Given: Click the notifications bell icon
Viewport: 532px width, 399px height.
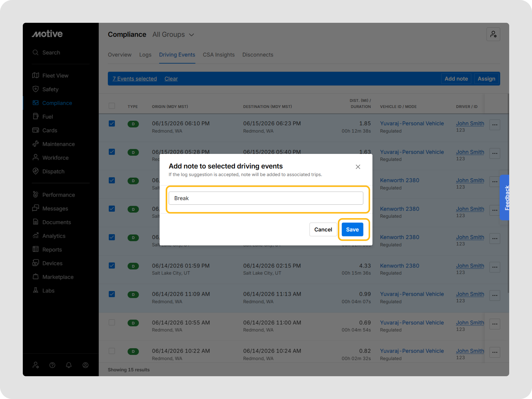Looking at the screenshot, I should [69, 365].
